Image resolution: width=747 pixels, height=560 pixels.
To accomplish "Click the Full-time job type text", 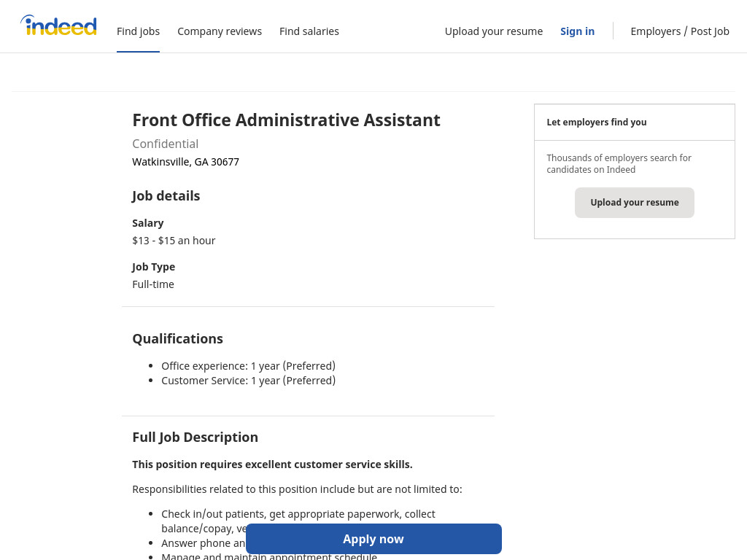I will click(x=153, y=284).
